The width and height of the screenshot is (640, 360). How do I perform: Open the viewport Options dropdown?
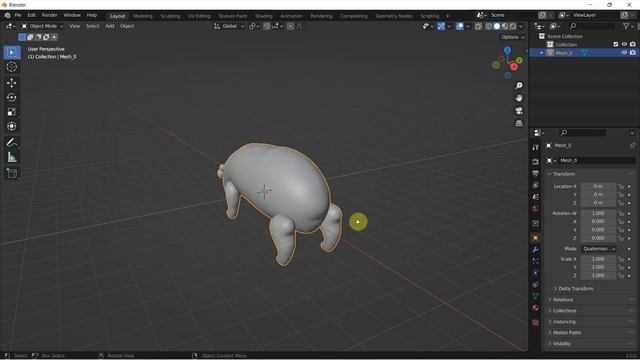click(513, 37)
